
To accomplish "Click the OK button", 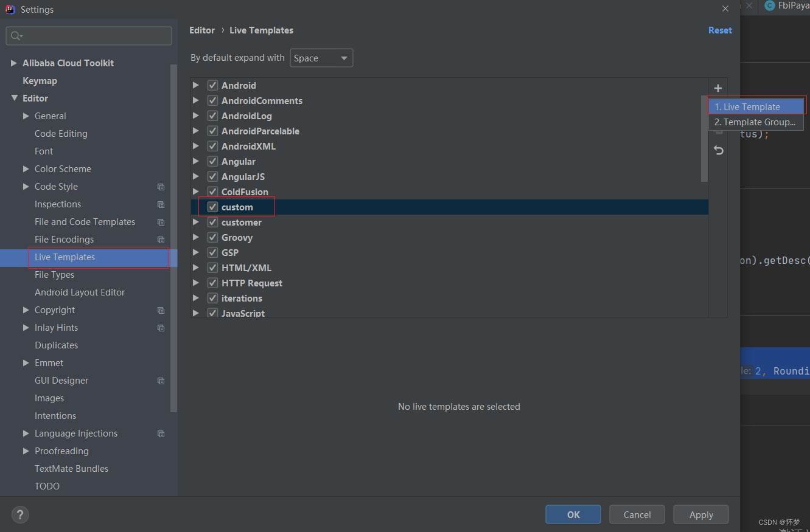I will (573, 514).
